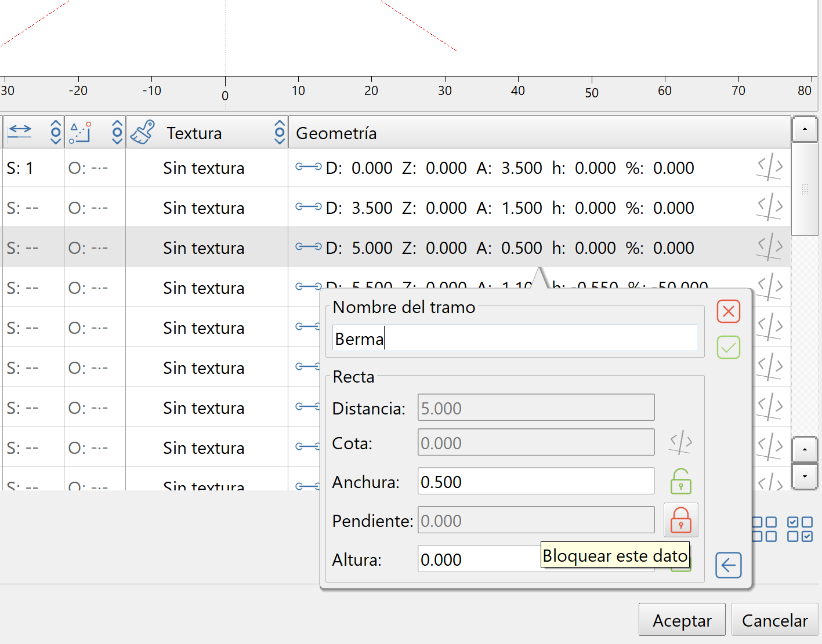Click the Textura paintbrush icon
The width and height of the screenshot is (822, 644).
coord(143,132)
